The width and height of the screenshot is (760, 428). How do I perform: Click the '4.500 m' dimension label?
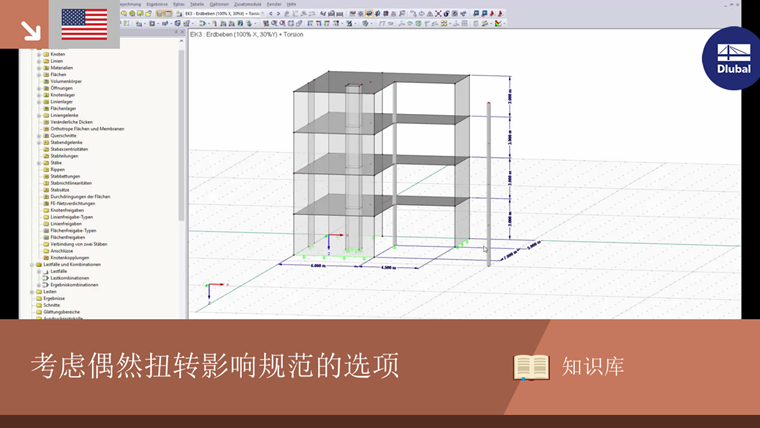389,268
